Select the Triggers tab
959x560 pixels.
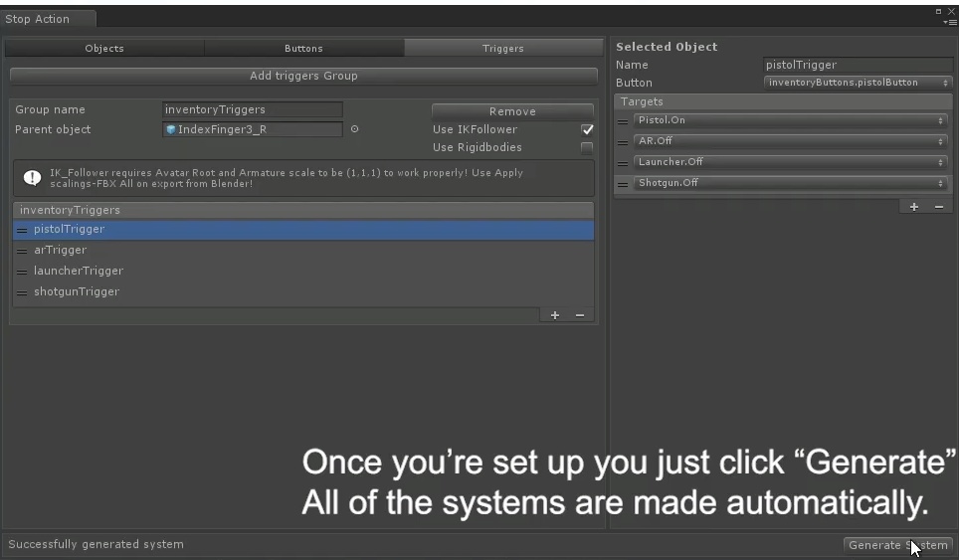click(503, 49)
